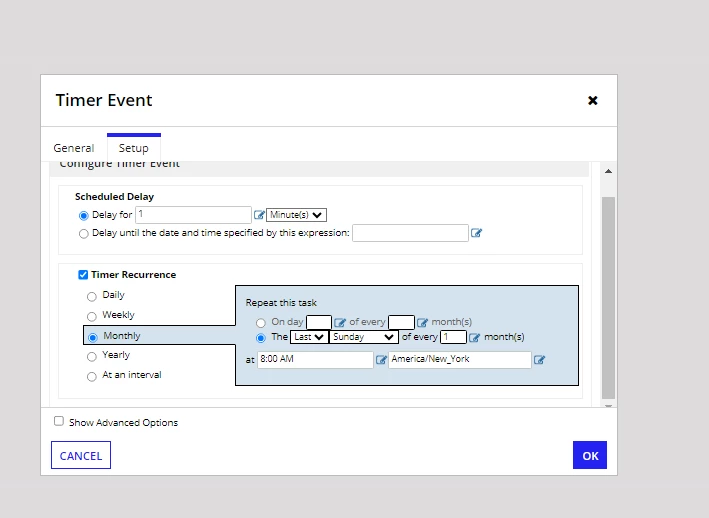Viewport: 709px width, 518px height.
Task: Uncheck the Timer Recurrence checkbox
Action: click(x=83, y=275)
